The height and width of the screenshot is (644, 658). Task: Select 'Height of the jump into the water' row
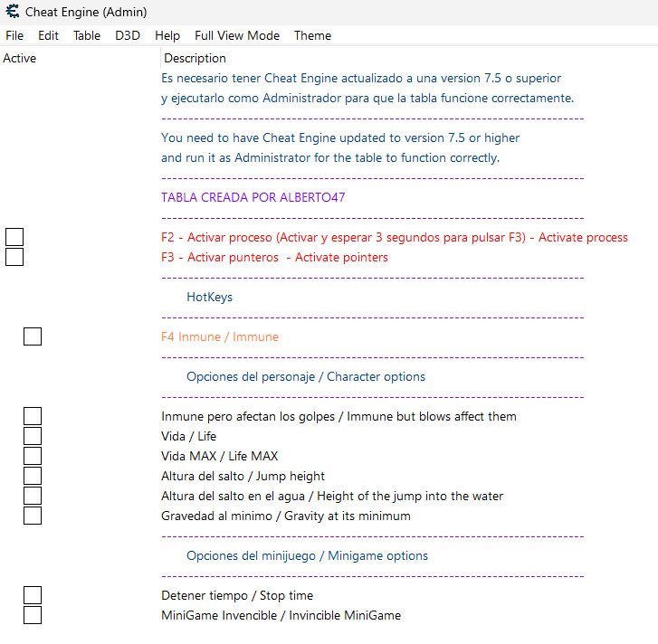(332, 496)
